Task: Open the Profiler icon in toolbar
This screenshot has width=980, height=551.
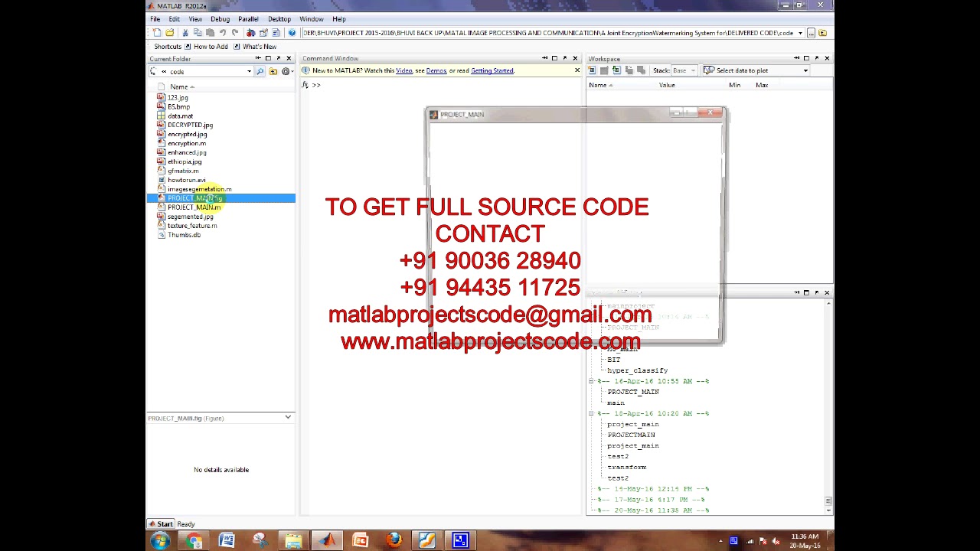Action: [x=276, y=33]
